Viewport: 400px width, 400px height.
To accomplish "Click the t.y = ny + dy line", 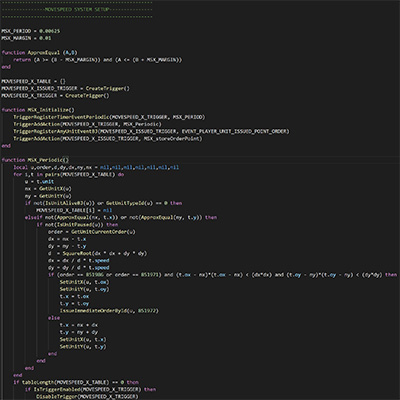I will coord(79,332).
